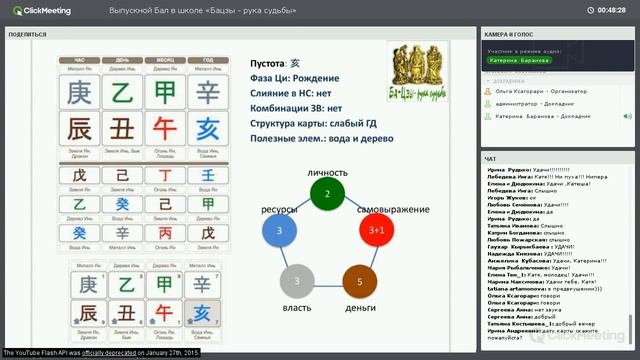Image resolution: width=640 pixels, height=360 pixels.
Task: Click the user icon beside Ольга Ксагорари
Action: (488, 91)
